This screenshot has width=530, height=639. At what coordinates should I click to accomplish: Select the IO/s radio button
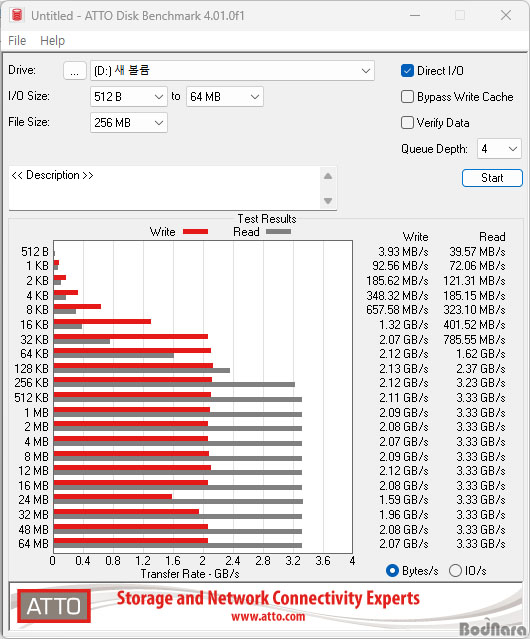coord(455,571)
